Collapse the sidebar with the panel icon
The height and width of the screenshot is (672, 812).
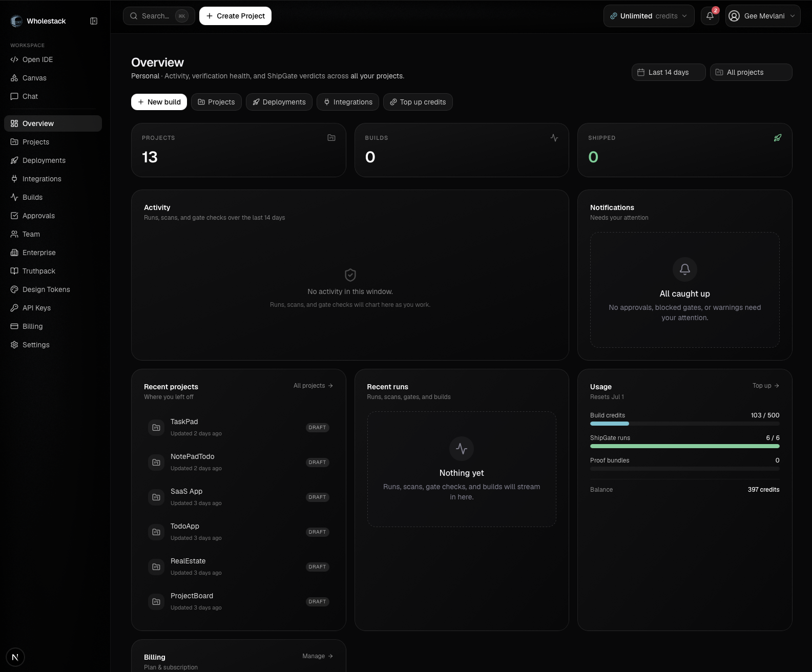94,21
